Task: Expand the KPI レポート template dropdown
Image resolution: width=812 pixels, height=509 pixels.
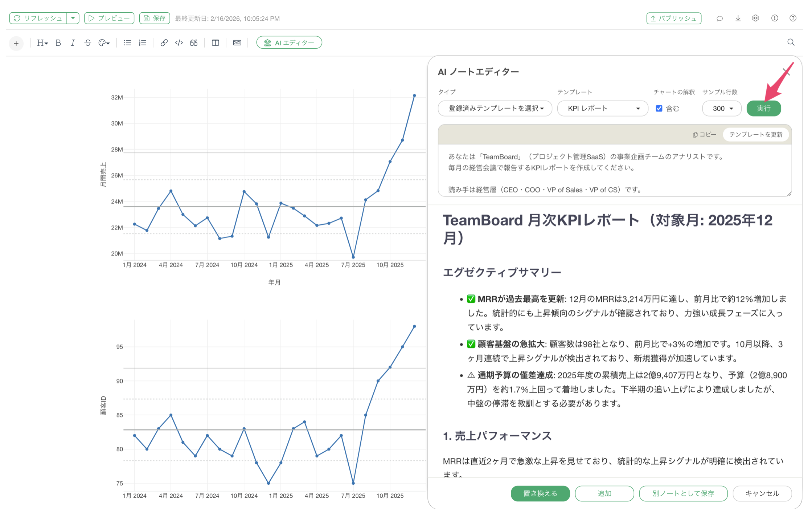Action: (x=602, y=109)
